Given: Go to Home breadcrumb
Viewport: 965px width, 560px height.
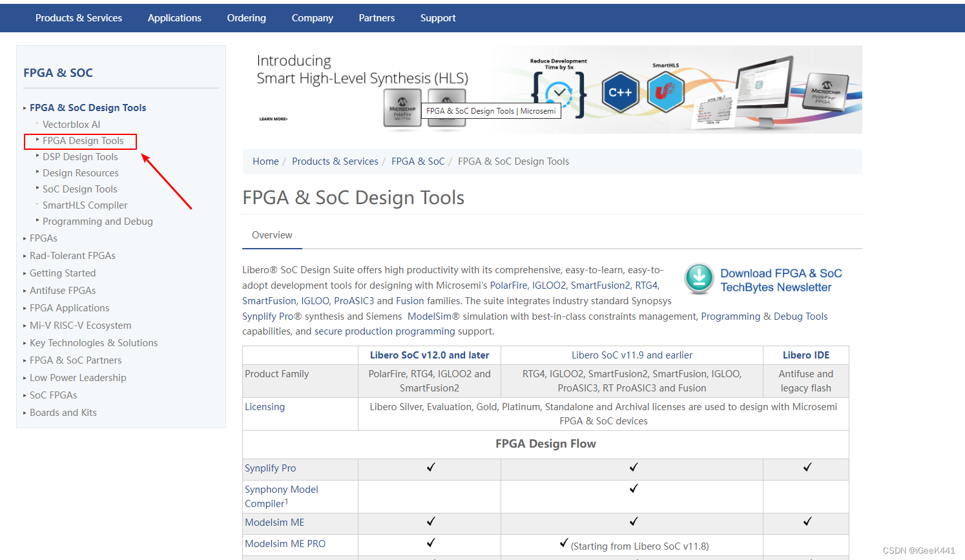Looking at the screenshot, I should pos(265,161).
